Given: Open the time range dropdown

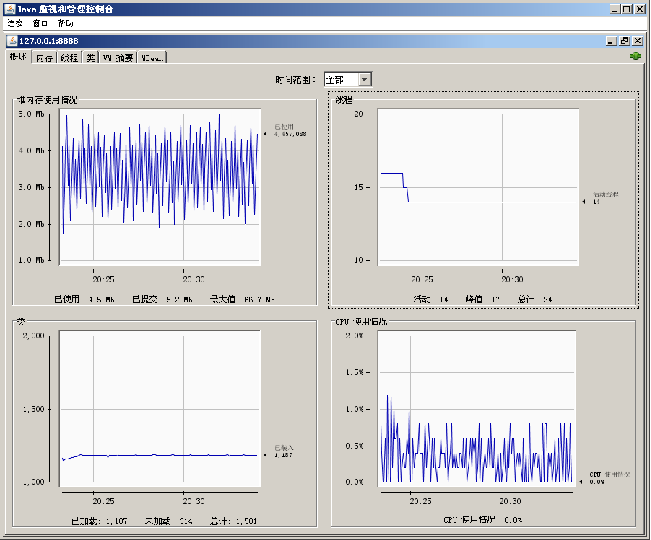Looking at the screenshot, I should pyautogui.click(x=364, y=79).
